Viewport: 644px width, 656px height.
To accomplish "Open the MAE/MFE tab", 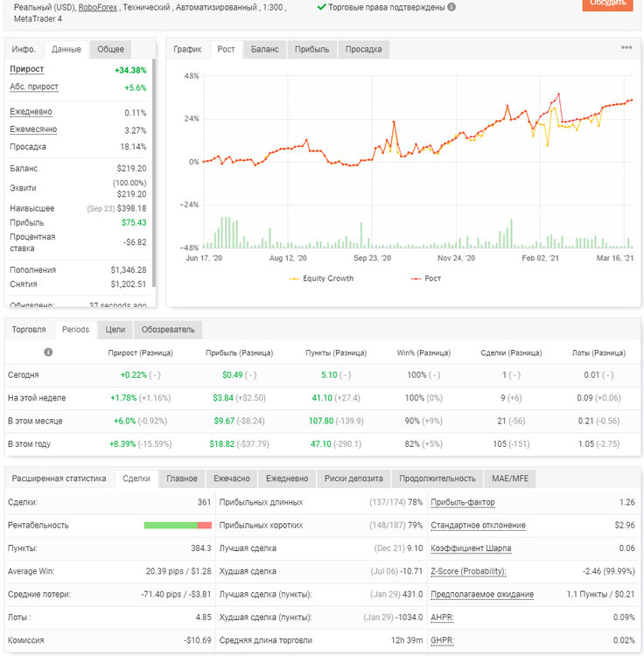I will tap(509, 478).
